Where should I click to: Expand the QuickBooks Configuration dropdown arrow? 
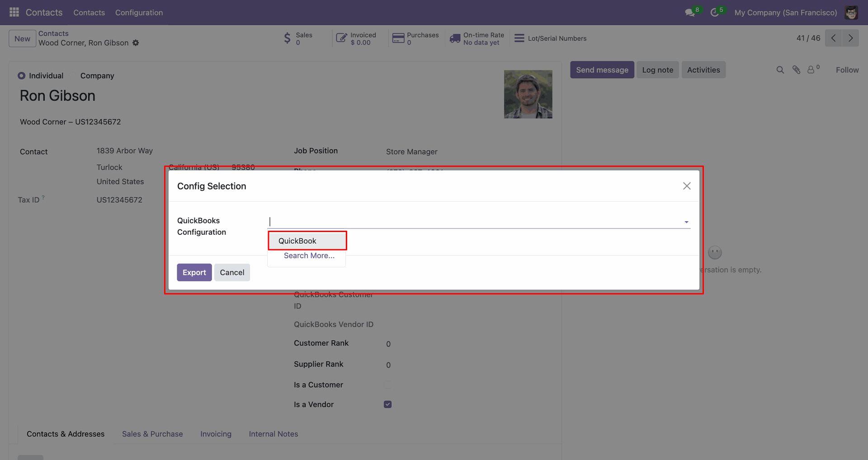tap(686, 222)
